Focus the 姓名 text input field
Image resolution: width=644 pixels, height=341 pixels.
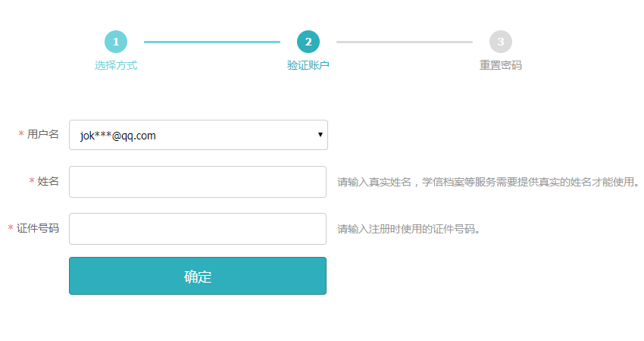click(x=198, y=182)
